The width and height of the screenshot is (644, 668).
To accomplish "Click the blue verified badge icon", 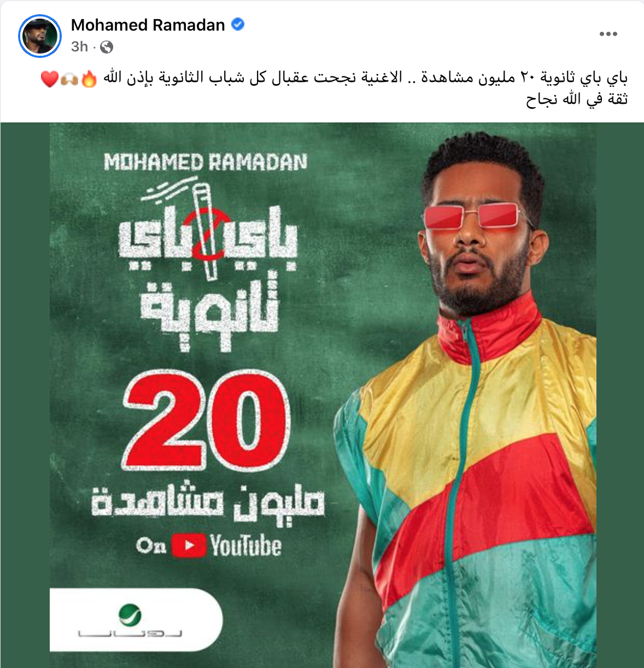I will (x=238, y=25).
